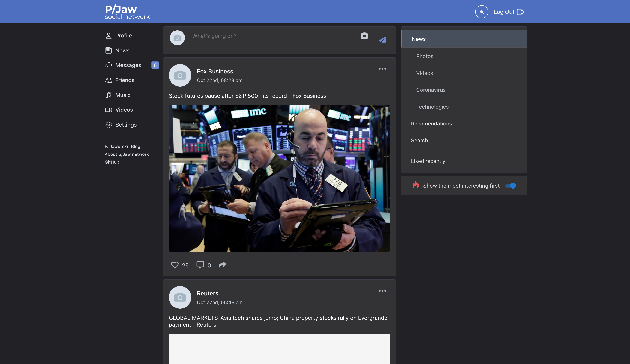This screenshot has height=364, width=630.
Task: Click the News newspaper icon in left sidebar
Action: [x=108, y=50]
